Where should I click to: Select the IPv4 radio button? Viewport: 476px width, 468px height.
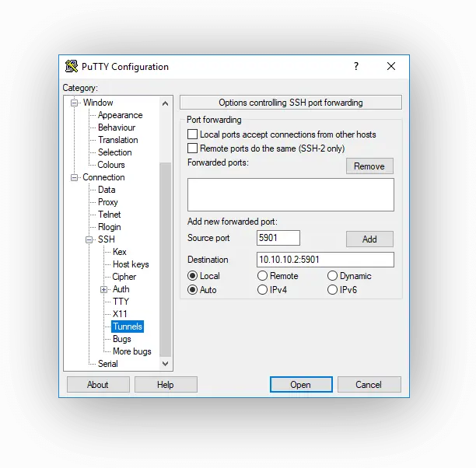click(262, 289)
